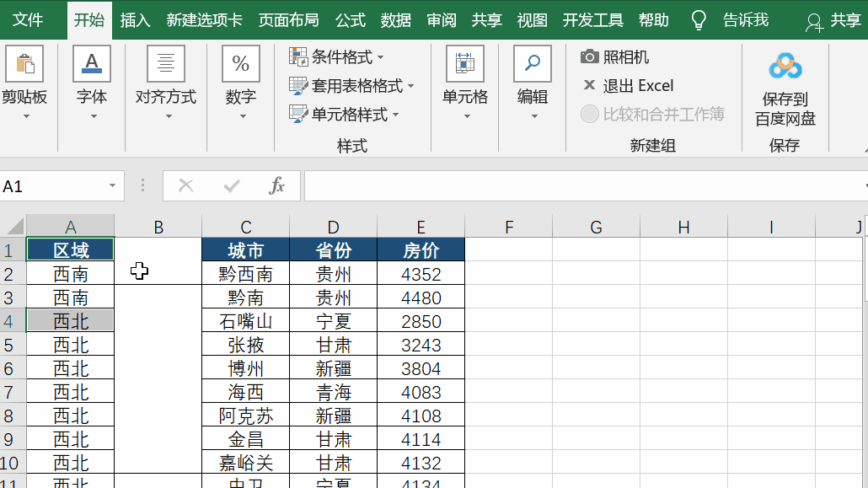Viewport: 868px width, 488px height.
Task: Click the cancel X in formula bar
Action: coord(186,185)
